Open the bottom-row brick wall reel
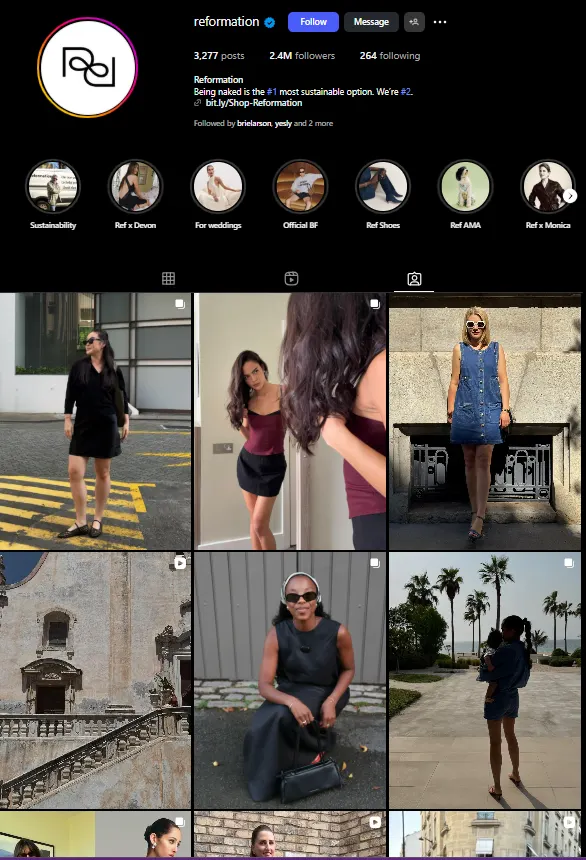Viewport: 586px width, 860px height. pos(290,834)
